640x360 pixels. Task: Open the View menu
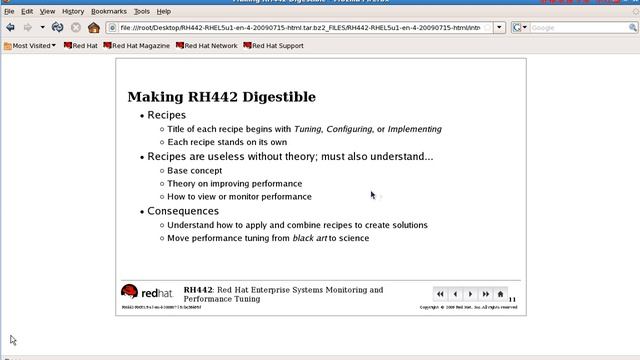[x=47, y=11]
